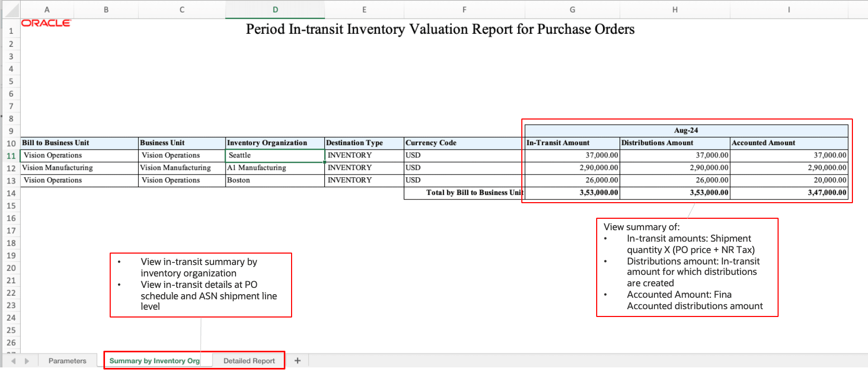Open the Parameters sheet tab

tap(68, 361)
